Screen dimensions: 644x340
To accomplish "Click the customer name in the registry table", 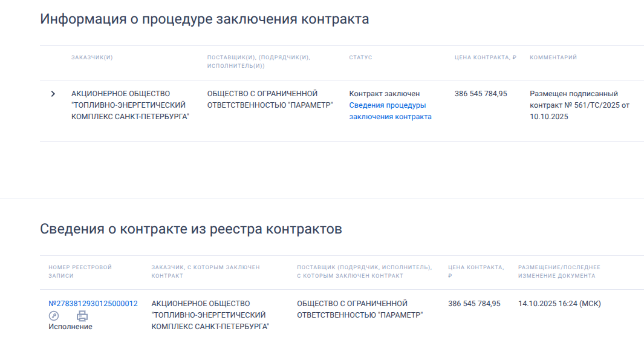I will (x=210, y=315).
